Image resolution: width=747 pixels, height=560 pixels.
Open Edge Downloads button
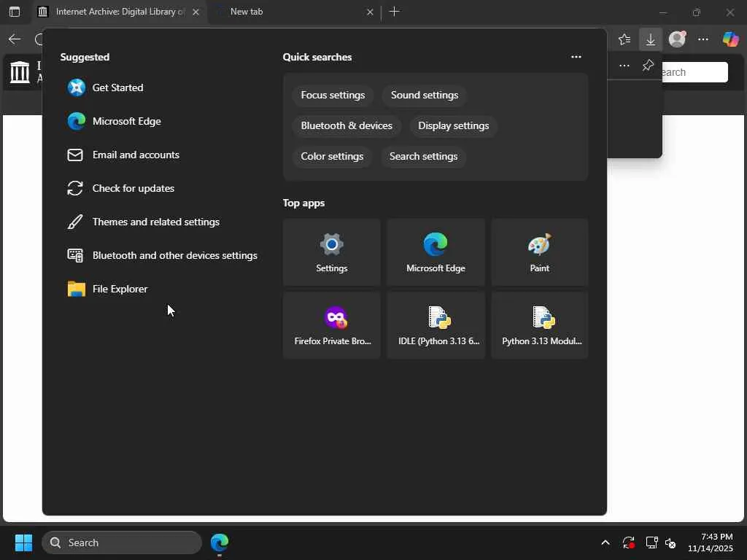click(650, 39)
